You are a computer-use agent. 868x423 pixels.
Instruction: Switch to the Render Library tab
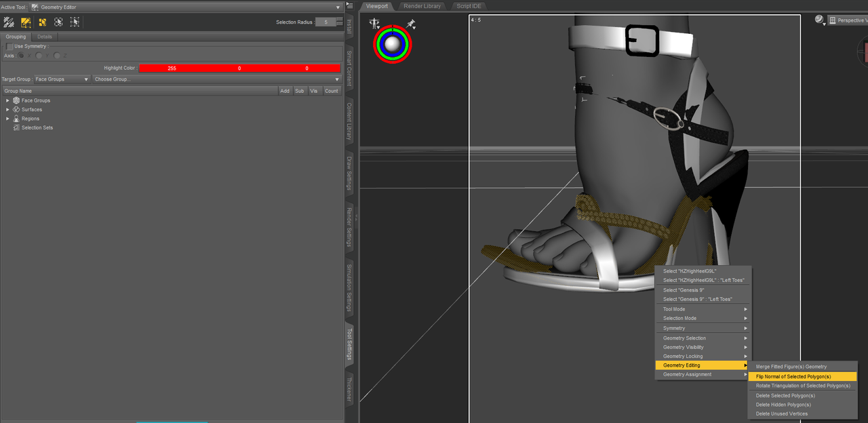(x=422, y=6)
